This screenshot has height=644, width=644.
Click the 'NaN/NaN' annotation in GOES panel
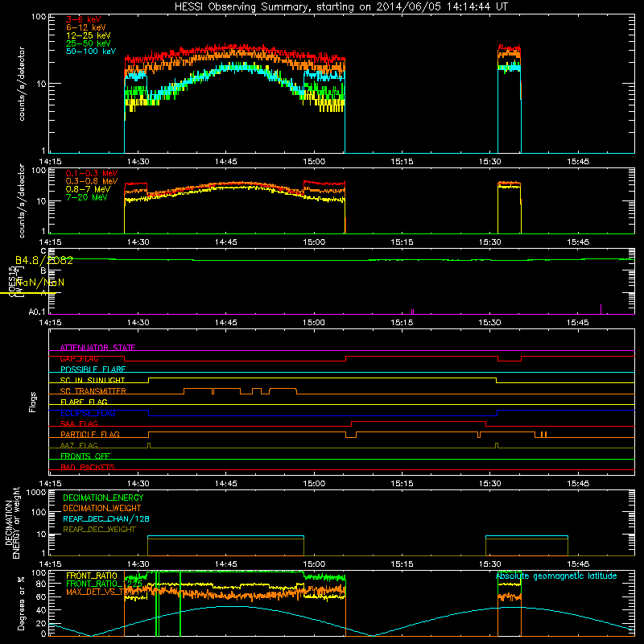(x=39, y=283)
